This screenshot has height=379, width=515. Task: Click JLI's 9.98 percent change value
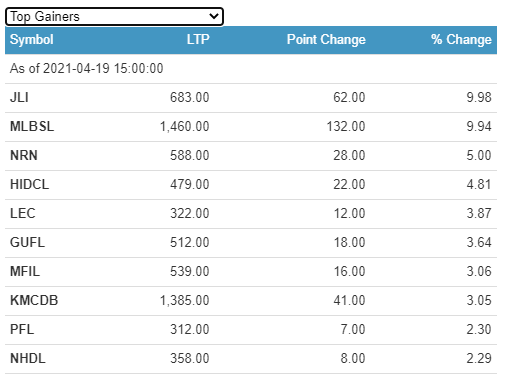(x=479, y=98)
